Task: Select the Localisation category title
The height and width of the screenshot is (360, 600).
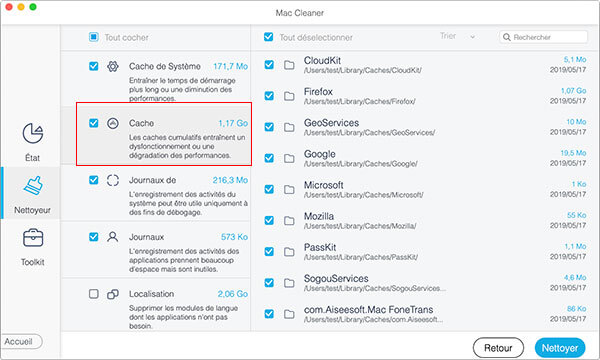Action: click(152, 294)
